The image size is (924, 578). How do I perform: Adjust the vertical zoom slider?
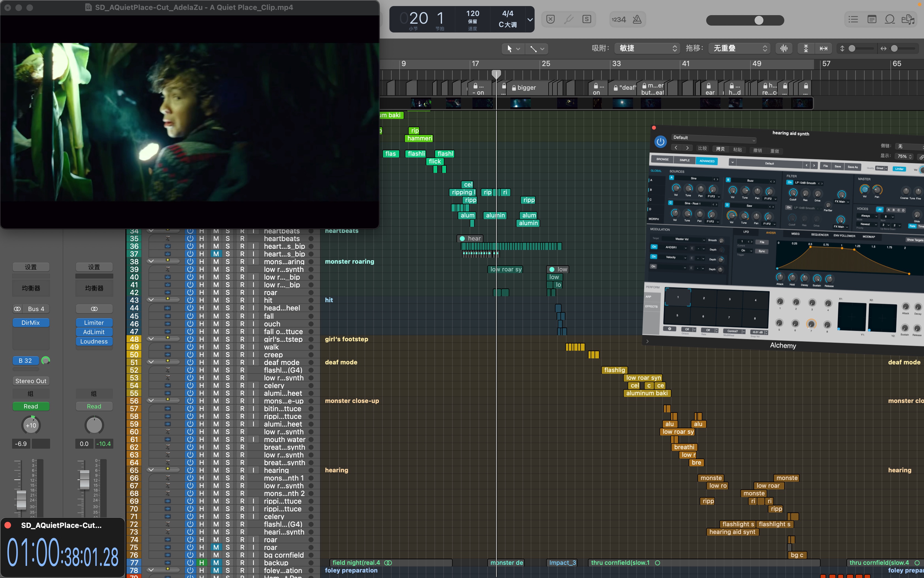pos(861,48)
